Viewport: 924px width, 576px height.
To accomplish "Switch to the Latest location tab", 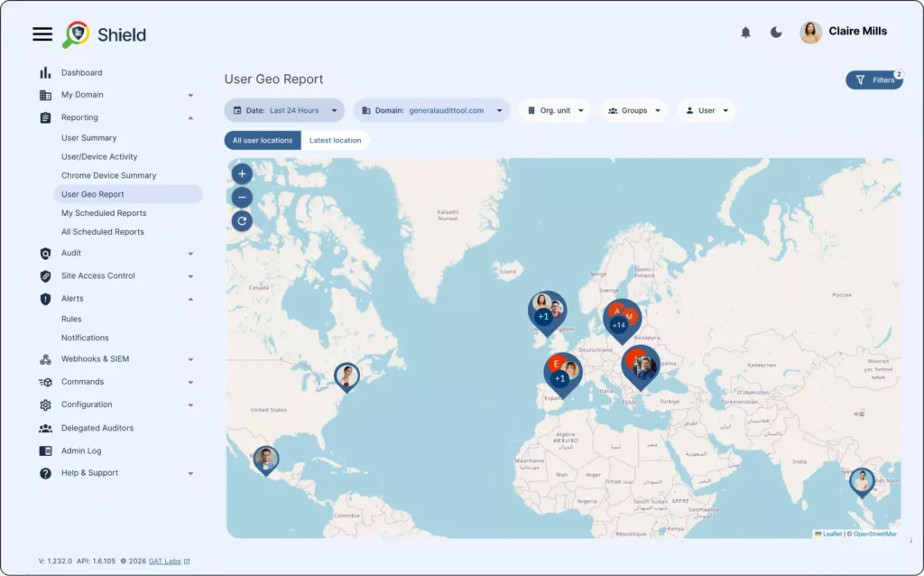I will [x=334, y=140].
